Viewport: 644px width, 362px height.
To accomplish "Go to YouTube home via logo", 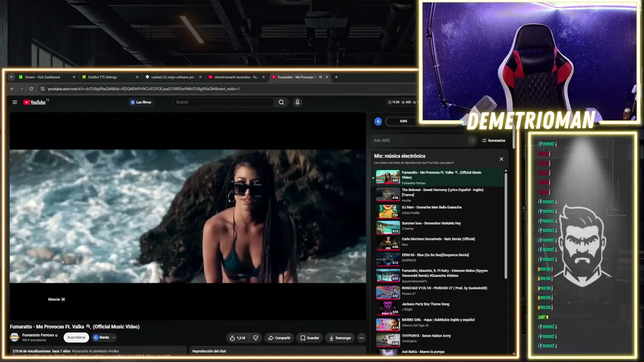I will [x=35, y=102].
